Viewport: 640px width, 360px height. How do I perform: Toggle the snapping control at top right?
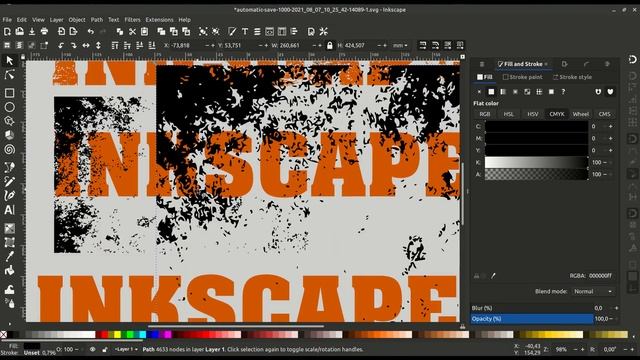point(632,60)
